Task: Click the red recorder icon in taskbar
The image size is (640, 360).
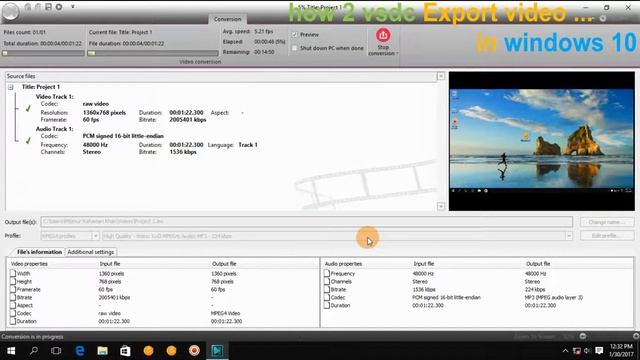Action: [194, 351]
